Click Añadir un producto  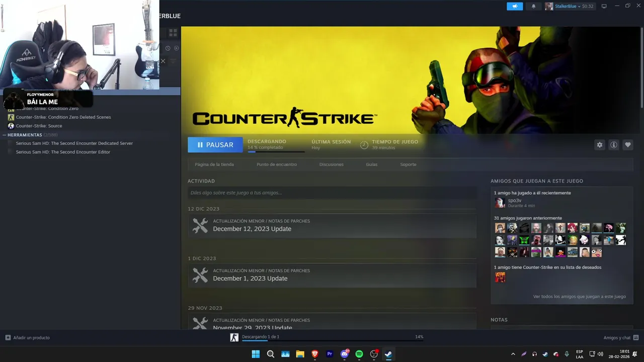[x=31, y=338]
